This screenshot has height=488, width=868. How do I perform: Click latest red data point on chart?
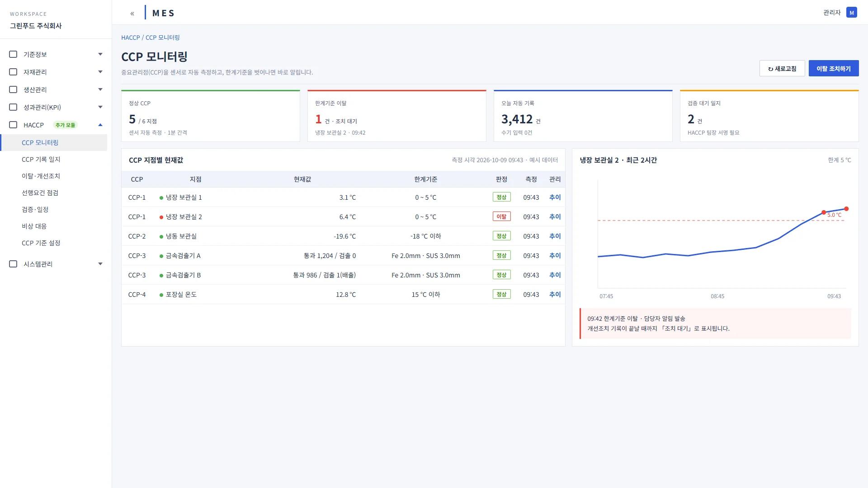846,209
